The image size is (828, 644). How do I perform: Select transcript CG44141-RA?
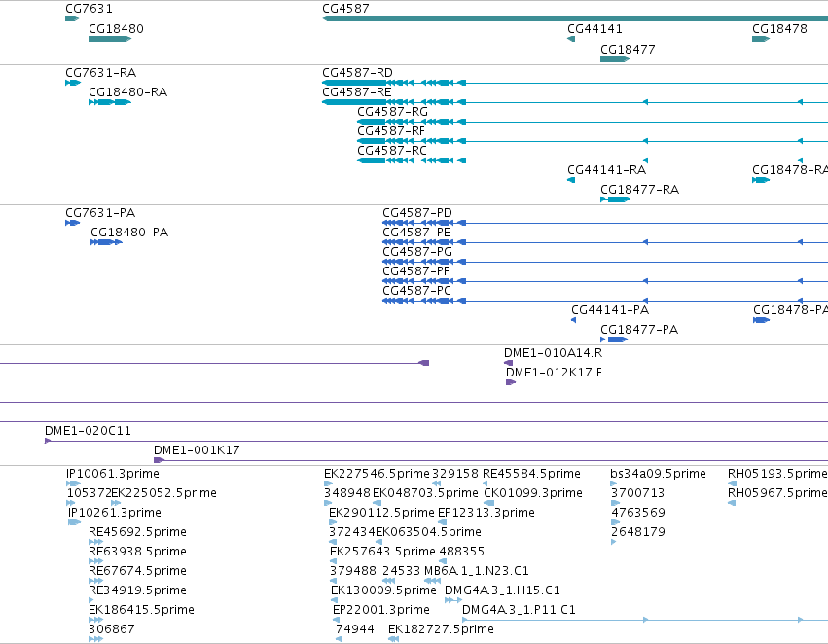607,170
